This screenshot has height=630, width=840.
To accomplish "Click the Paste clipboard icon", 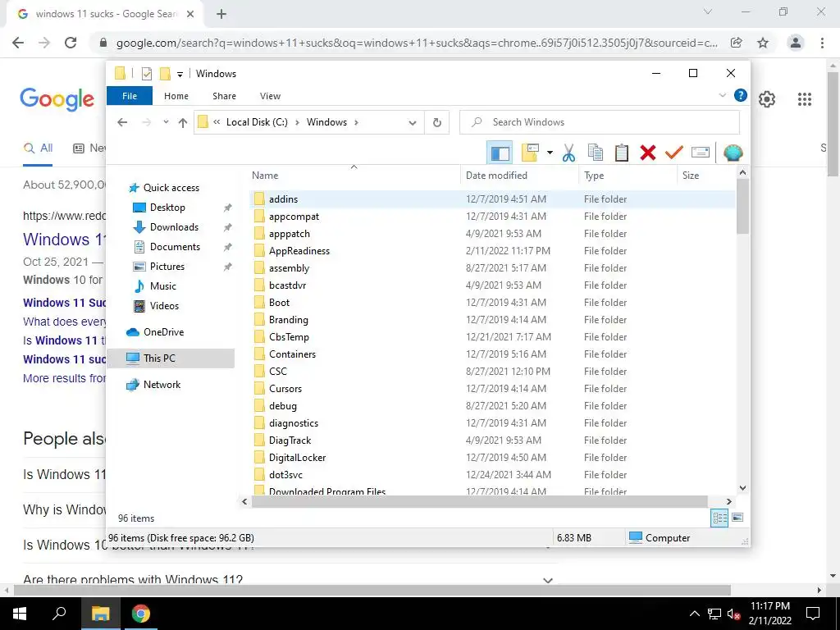I will click(622, 153).
